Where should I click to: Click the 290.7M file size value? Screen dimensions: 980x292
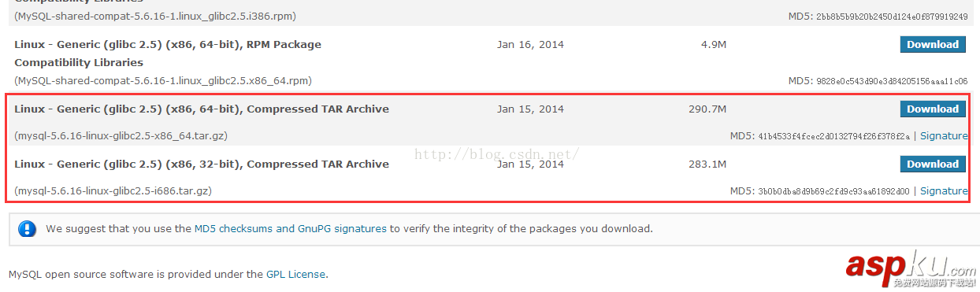point(707,109)
